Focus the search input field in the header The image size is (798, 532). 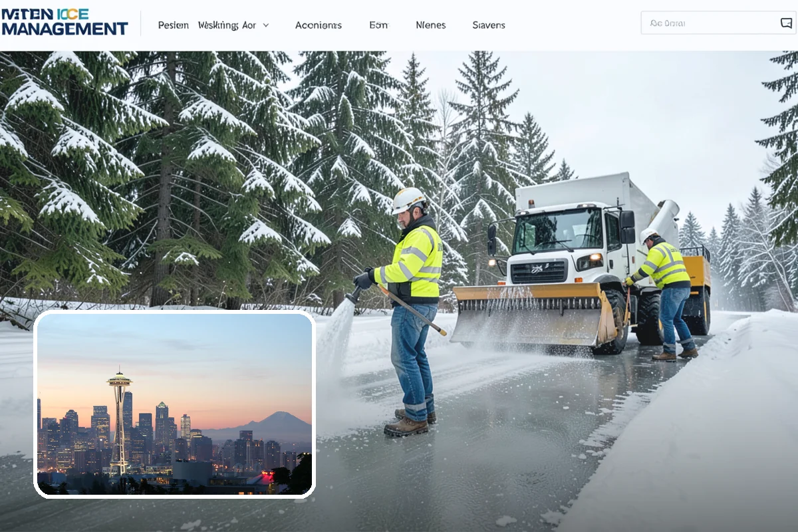[x=717, y=23]
